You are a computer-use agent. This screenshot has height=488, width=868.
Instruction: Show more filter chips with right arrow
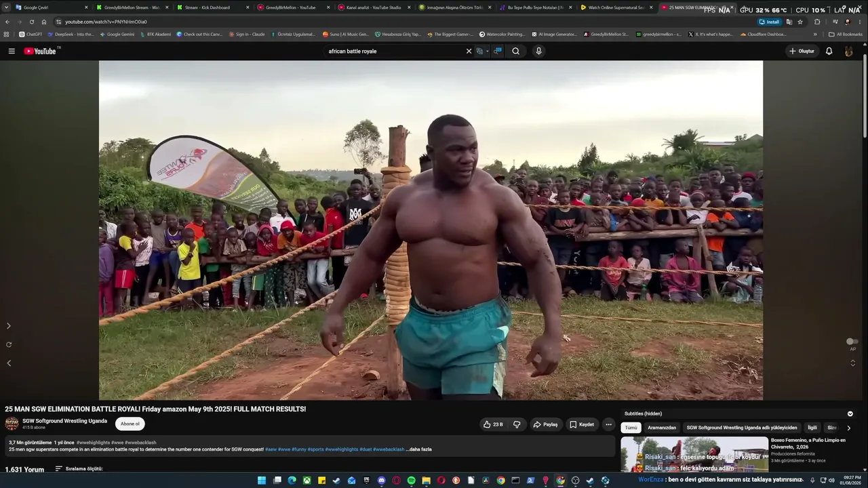coord(848,428)
